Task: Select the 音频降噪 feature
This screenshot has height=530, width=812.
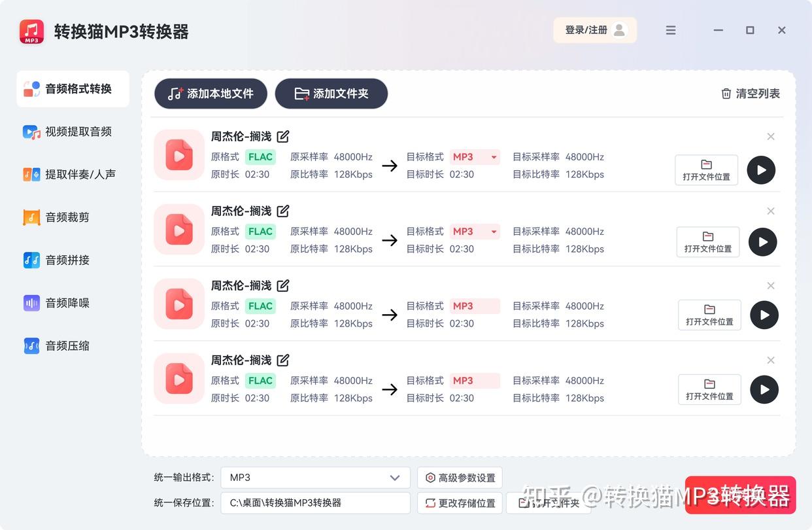Action: click(x=69, y=303)
